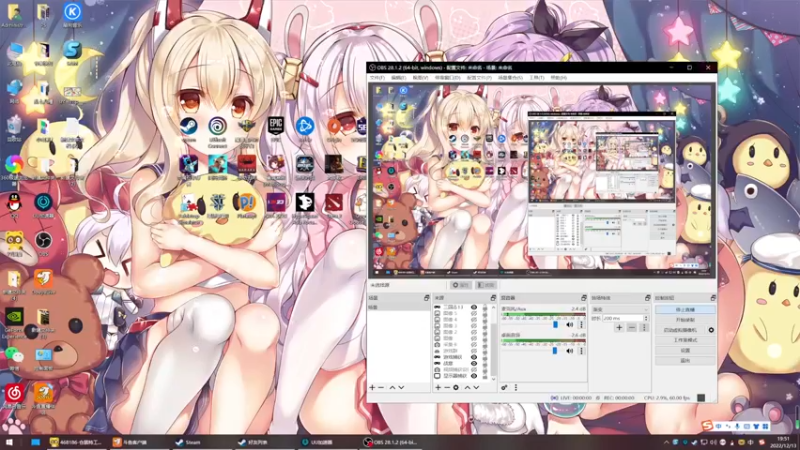
Task: Adjust the 桌面音频 volume slider
Action: tap(555, 351)
